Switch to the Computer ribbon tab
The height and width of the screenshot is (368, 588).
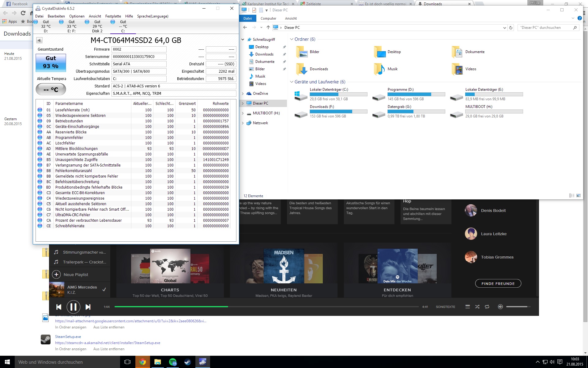pyautogui.click(x=268, y=18)
